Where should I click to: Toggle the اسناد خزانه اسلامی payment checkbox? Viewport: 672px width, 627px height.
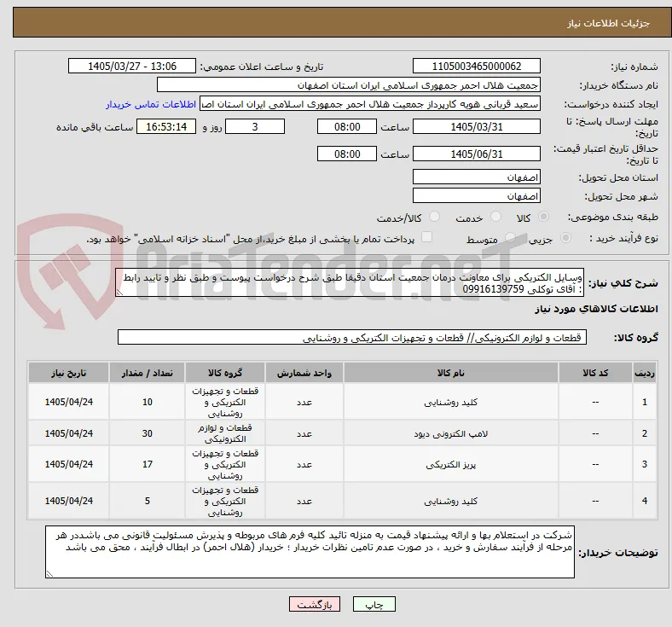click(426, 237)
